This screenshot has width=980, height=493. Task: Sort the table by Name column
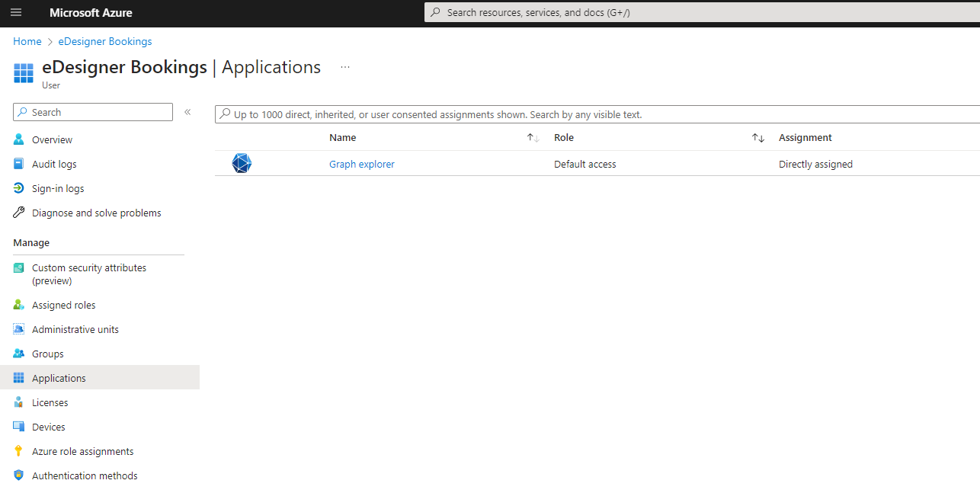tap(533, 138)
